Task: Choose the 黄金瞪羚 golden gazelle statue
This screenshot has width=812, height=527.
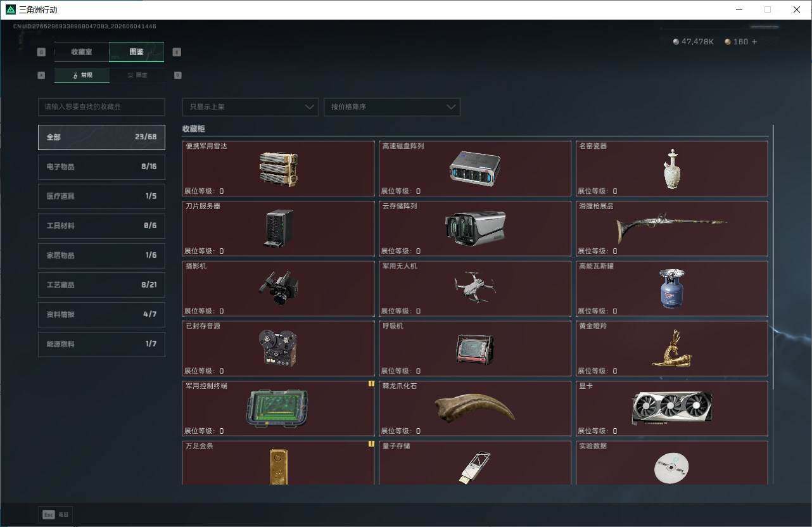Action: [x=672, y=348]
